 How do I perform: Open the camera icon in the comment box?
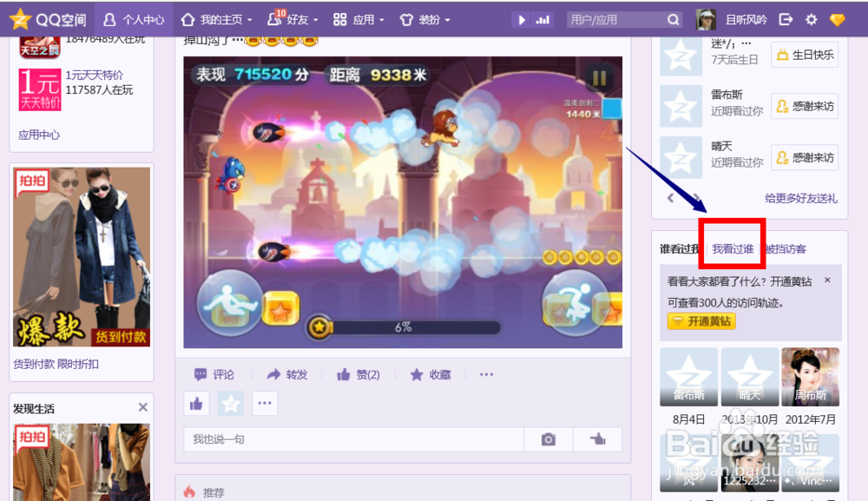click(x=549, y=440)
